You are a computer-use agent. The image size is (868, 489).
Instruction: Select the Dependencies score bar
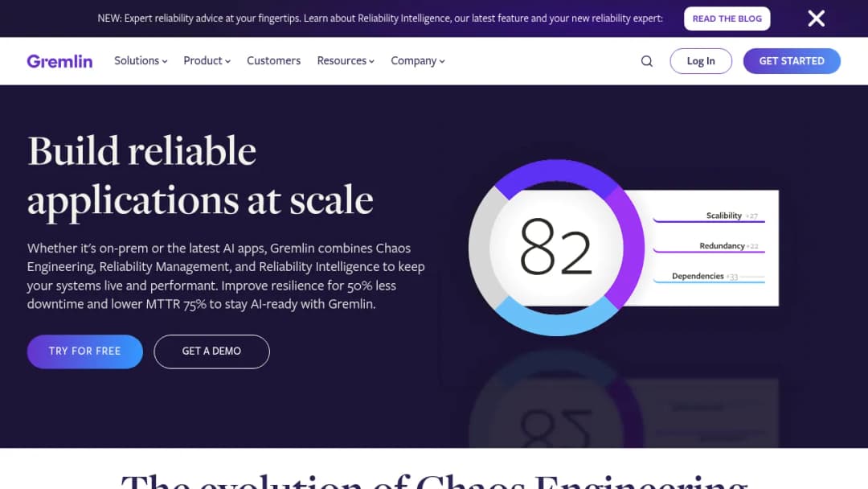point(709,277)
